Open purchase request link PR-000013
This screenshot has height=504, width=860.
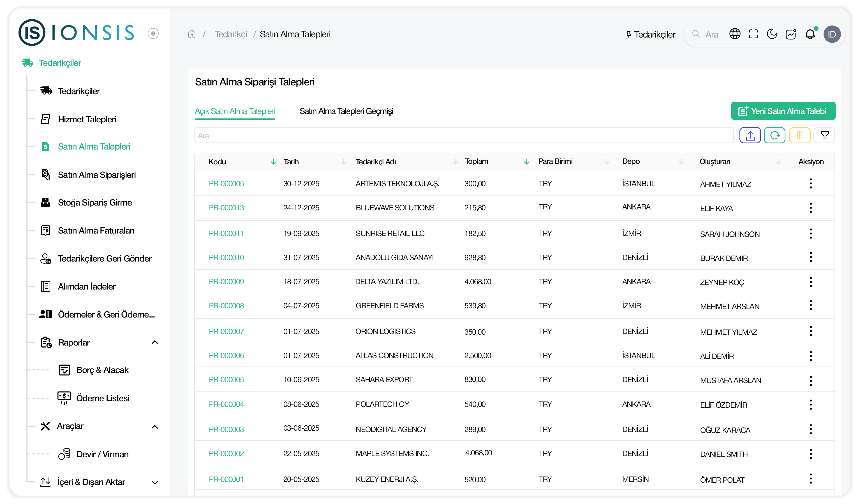click(226, 208)
